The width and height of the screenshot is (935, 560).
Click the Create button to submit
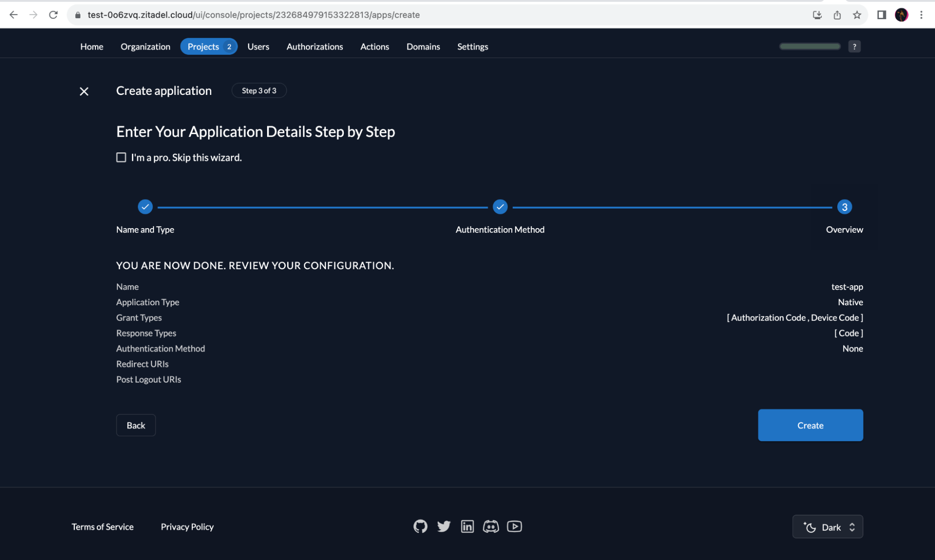[810, 424]
